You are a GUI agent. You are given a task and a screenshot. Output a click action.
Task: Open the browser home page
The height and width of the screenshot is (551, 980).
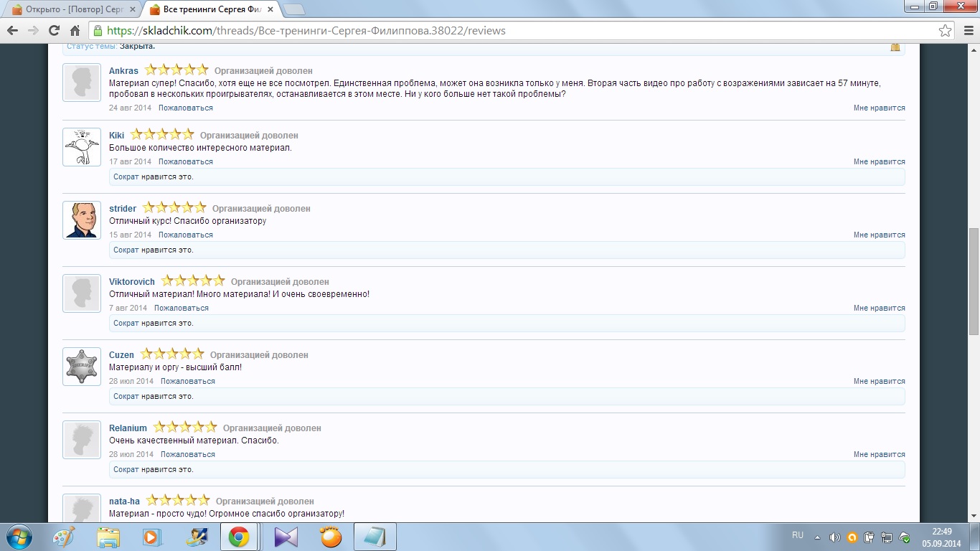click(x=75, y=31)
